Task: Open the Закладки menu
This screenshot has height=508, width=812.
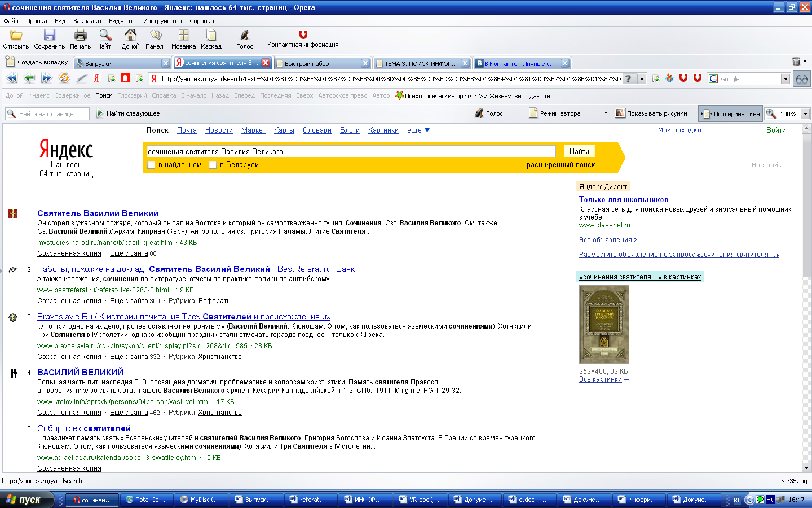Action: (x=87, y=21)
